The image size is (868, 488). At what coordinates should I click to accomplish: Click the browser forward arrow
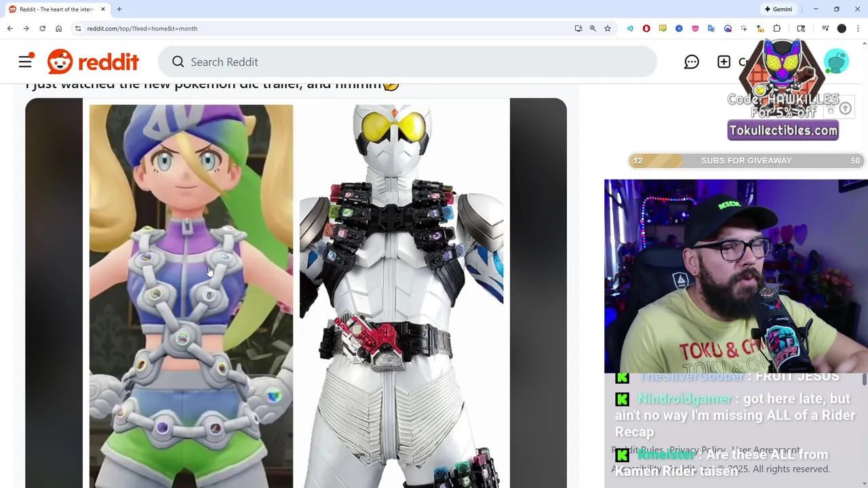click(26, 28)
